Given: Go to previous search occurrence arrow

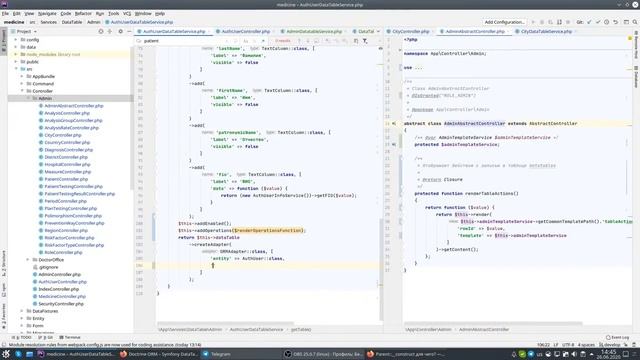Looking at the screenshot, I should [x=299, y=41].
